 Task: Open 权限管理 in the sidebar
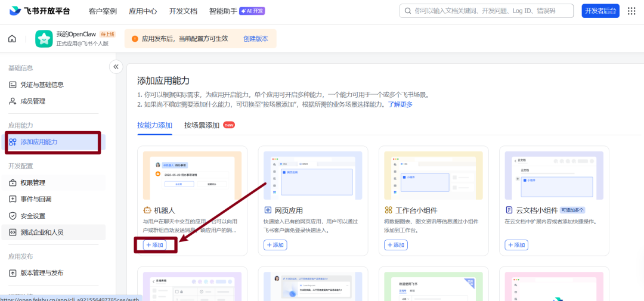tap(32, 183)
